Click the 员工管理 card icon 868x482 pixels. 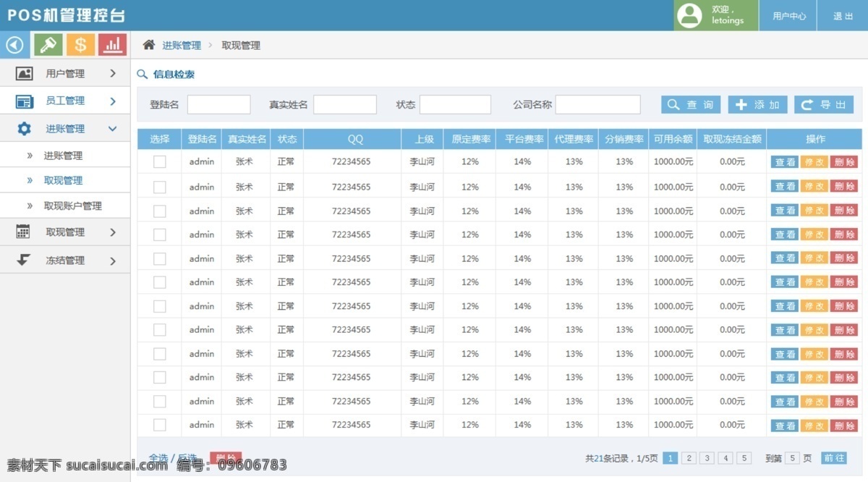pyautogui.click(x=24, y=101)
